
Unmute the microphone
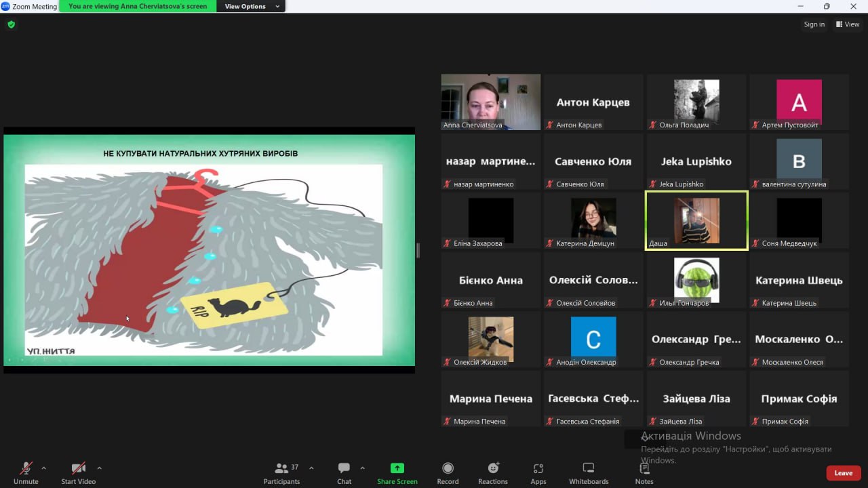coord(26,468)
